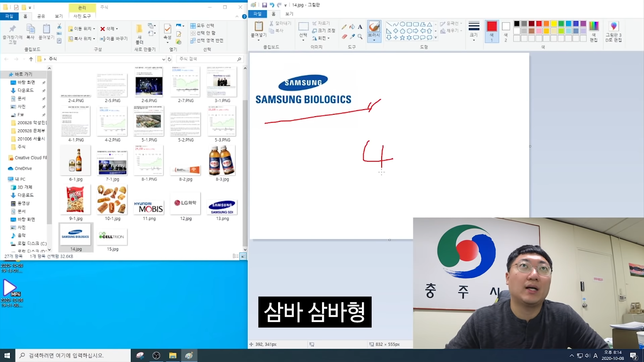Switch to Explorer Share tab
The image size is (644, 362).
41,16
